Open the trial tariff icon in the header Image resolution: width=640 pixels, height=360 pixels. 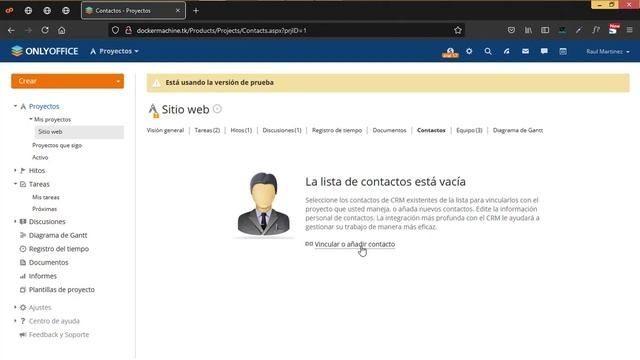(x=450, y=52)
